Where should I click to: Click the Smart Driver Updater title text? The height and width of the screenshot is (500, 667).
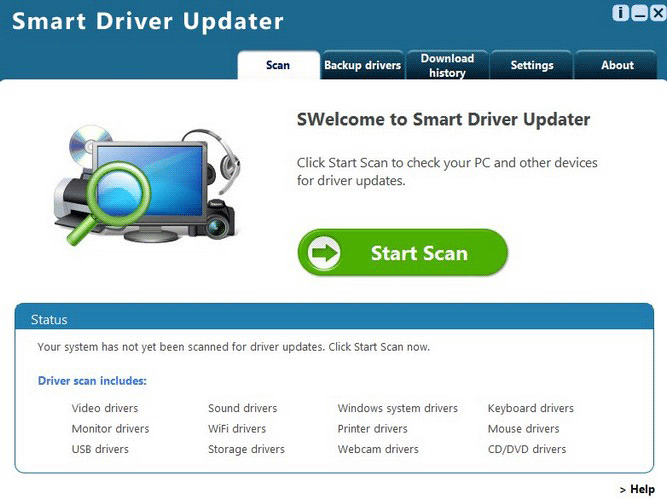click(x=148, y=22)
